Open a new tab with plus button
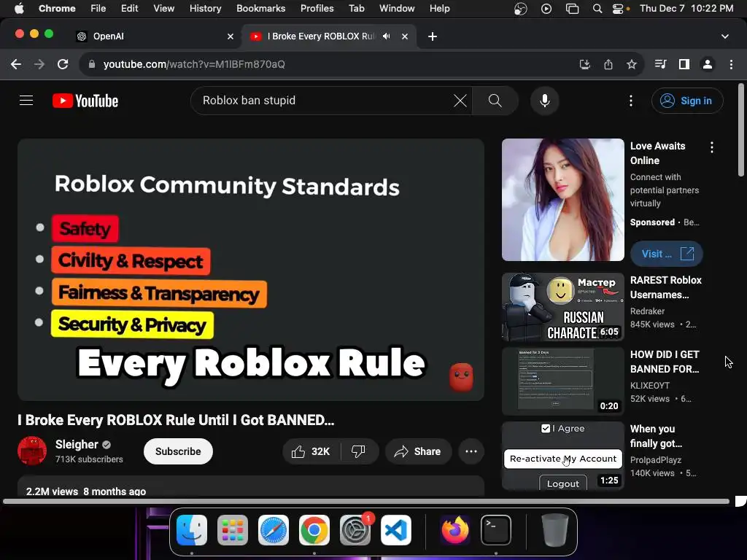Viewport: 747px width, 560px height. coord(433,36)
